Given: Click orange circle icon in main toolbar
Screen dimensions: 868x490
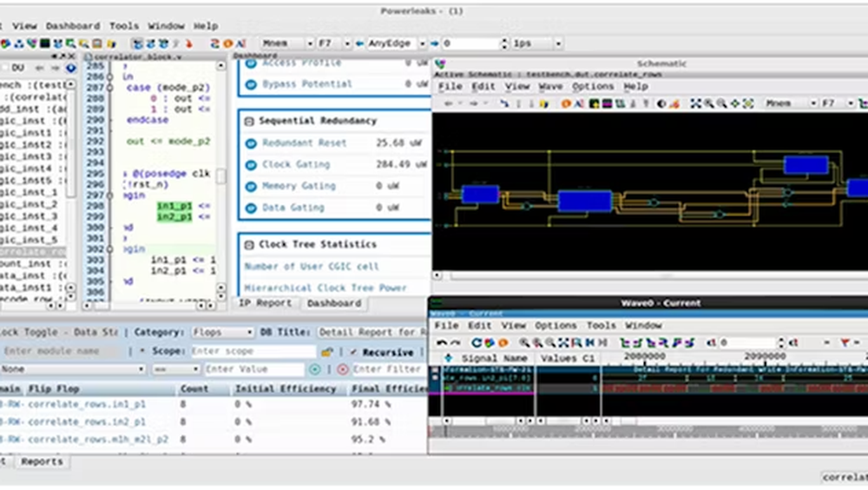Looking at the screenshot, I should click(227, 43).
